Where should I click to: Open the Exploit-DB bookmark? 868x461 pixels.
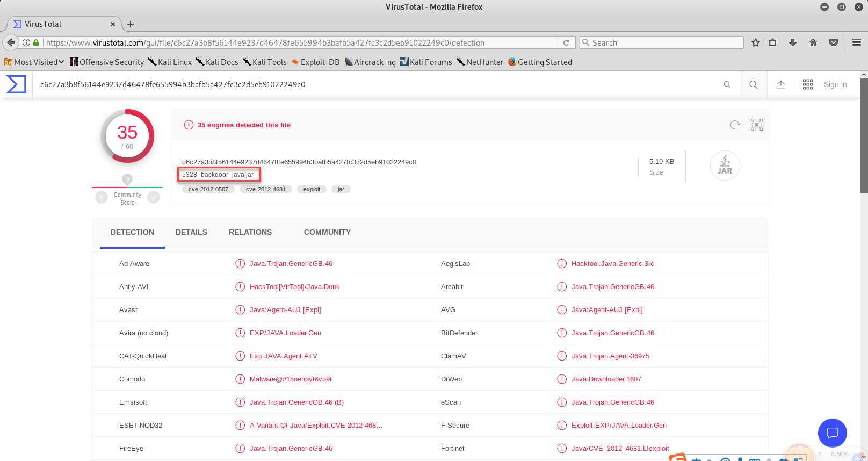tap(315, 62)
